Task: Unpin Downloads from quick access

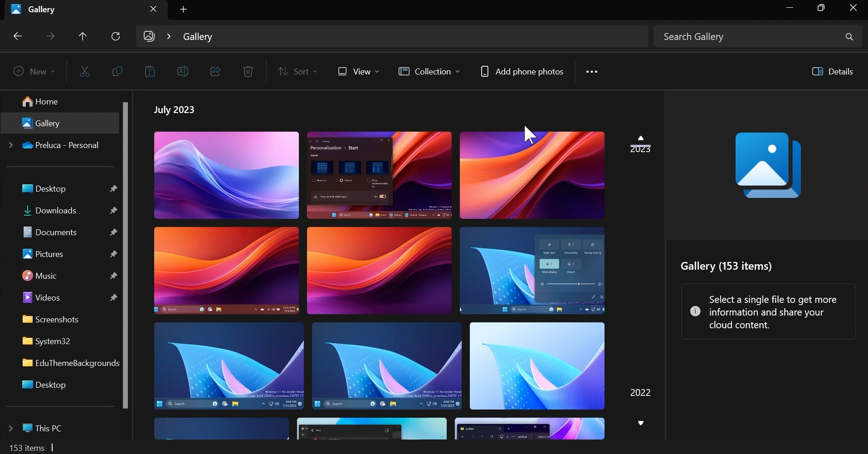Action: (113, 210)
